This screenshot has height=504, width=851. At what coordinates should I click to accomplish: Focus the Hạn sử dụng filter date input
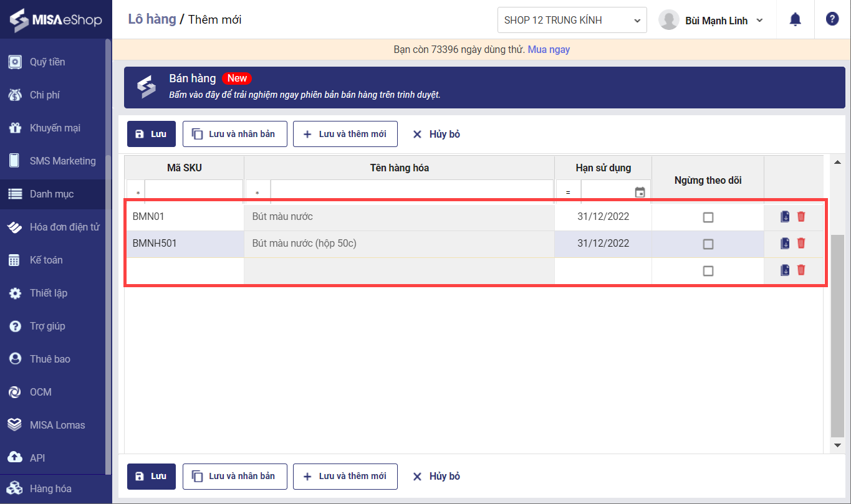(607, 193)
